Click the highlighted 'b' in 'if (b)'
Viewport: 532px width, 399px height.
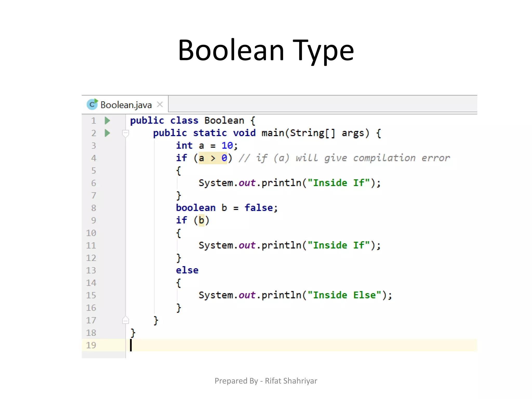(202, 220)
